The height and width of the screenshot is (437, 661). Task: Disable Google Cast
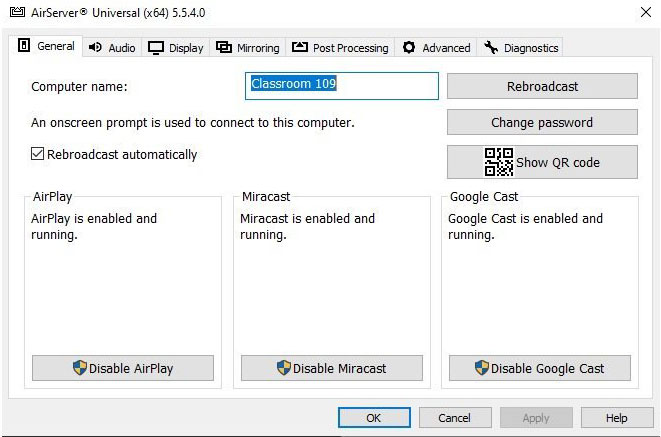540,368
